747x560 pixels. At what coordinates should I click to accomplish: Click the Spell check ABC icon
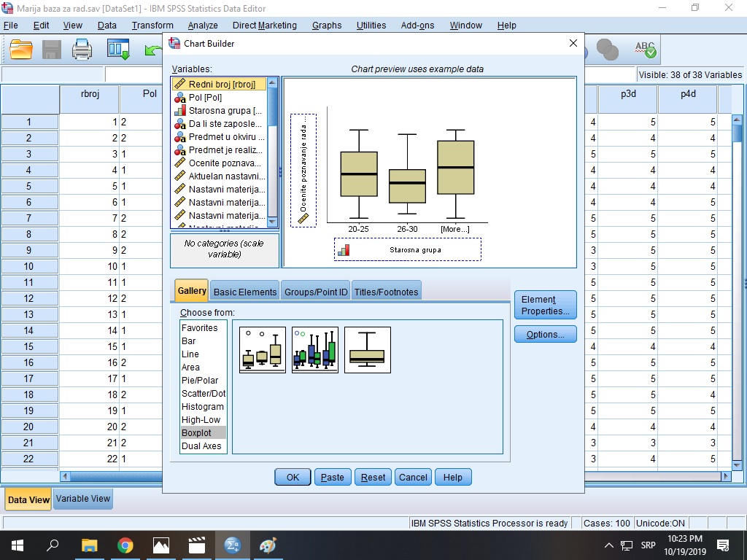[645, 49]
